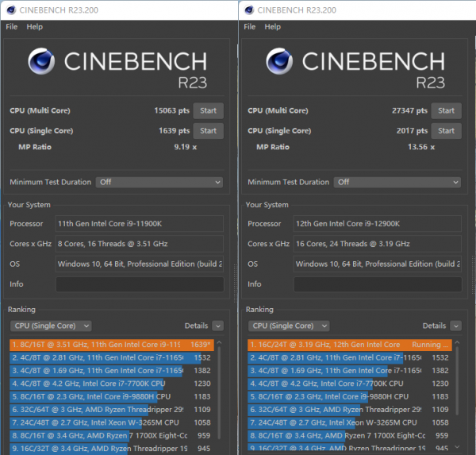Viewport: 476px width, 455px height.
Task: Expand the CPU (Single Core) ranking dropdown on left
Action: [x=51, y=326]
